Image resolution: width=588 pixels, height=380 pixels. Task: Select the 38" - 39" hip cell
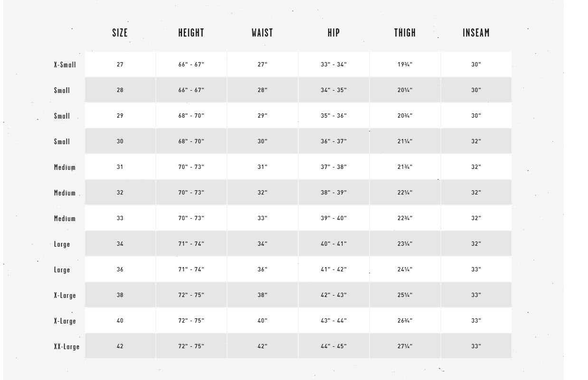point(333,193)
